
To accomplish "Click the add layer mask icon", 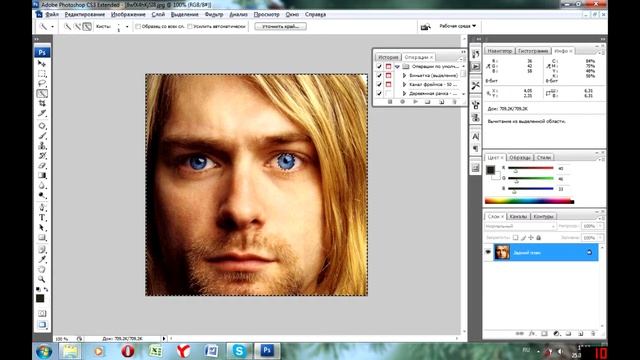I will click(544, 333).
